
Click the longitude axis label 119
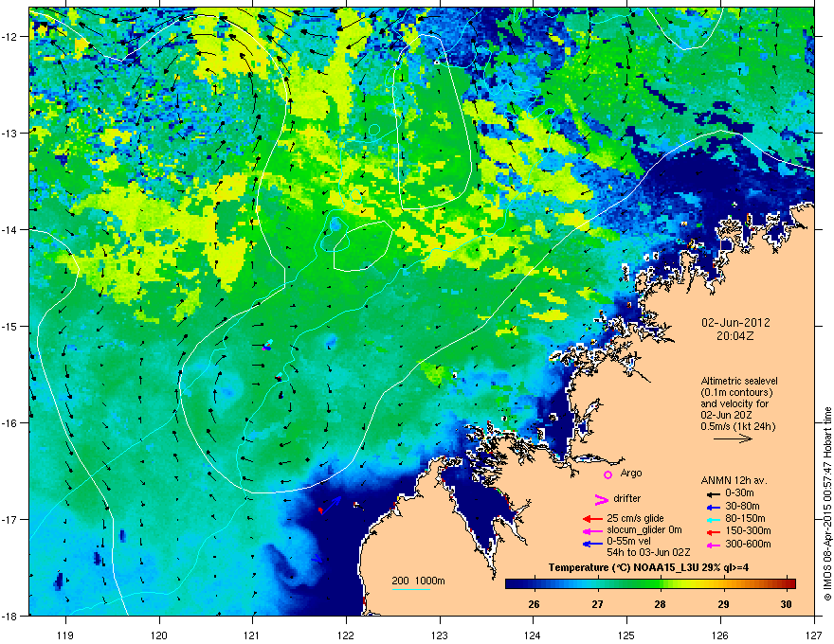point(65,635)
